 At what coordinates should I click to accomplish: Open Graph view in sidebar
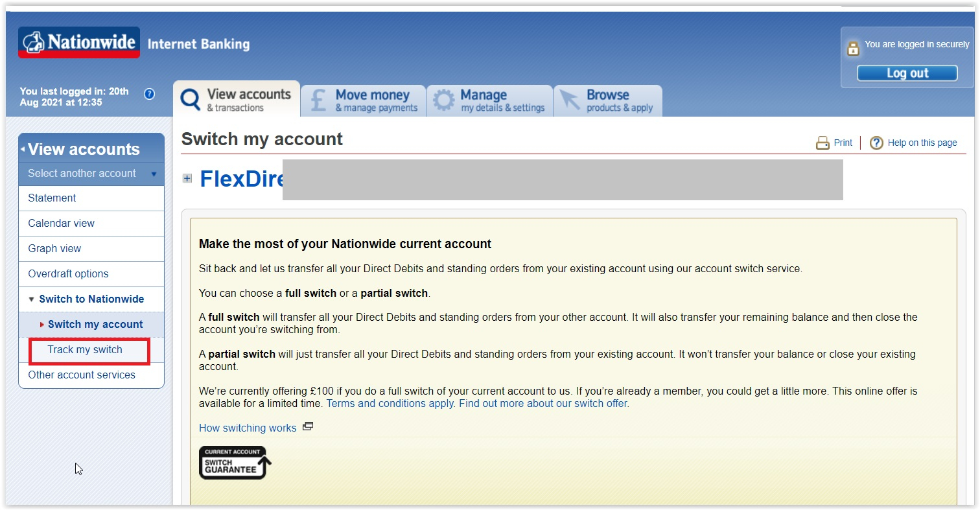[x=91, y=249]
